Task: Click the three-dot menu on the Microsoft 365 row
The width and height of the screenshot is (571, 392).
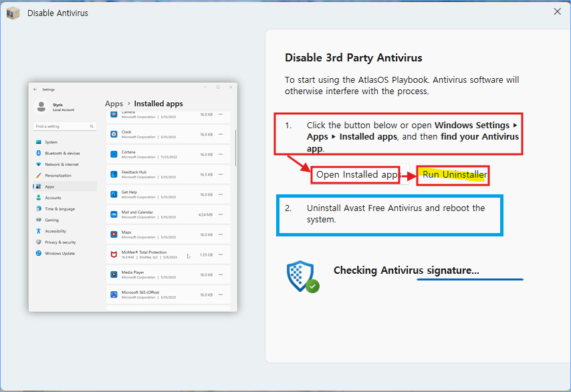Action: click(221, 295)
